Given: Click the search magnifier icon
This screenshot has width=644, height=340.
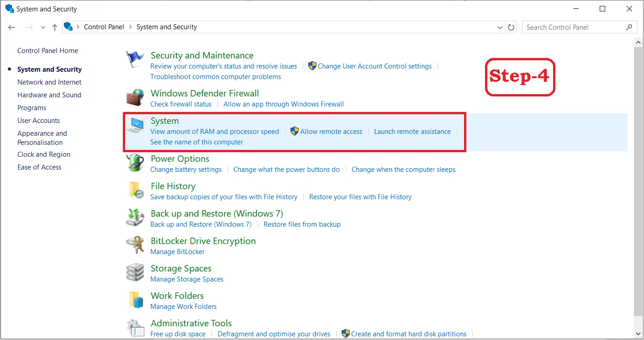Looking at the screenshot, I should click(x=629, y=27).
